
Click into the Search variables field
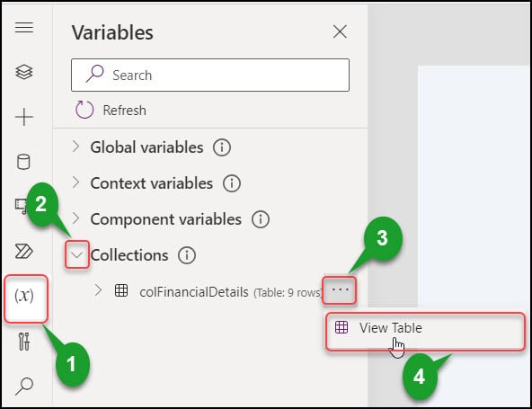tap(210, 75)
